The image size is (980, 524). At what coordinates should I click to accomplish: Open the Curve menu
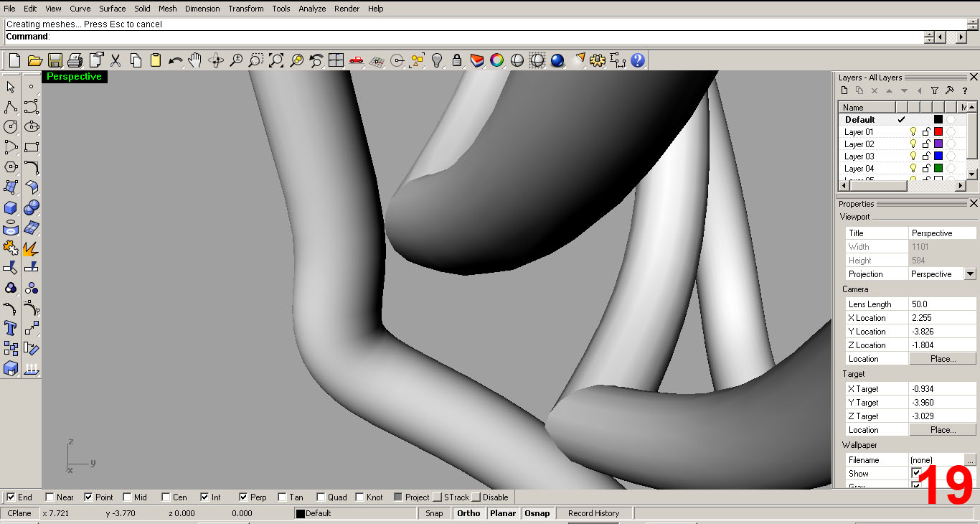pos(80,9)
